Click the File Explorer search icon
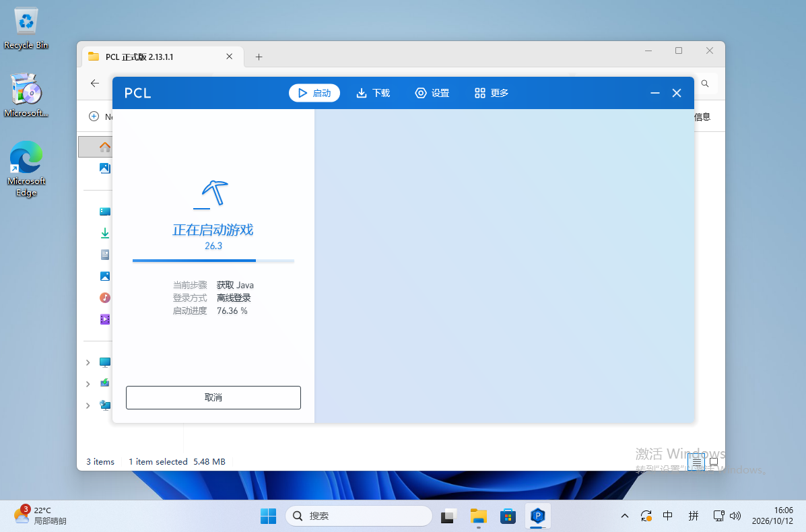806x532 pixels. point(705,84)
